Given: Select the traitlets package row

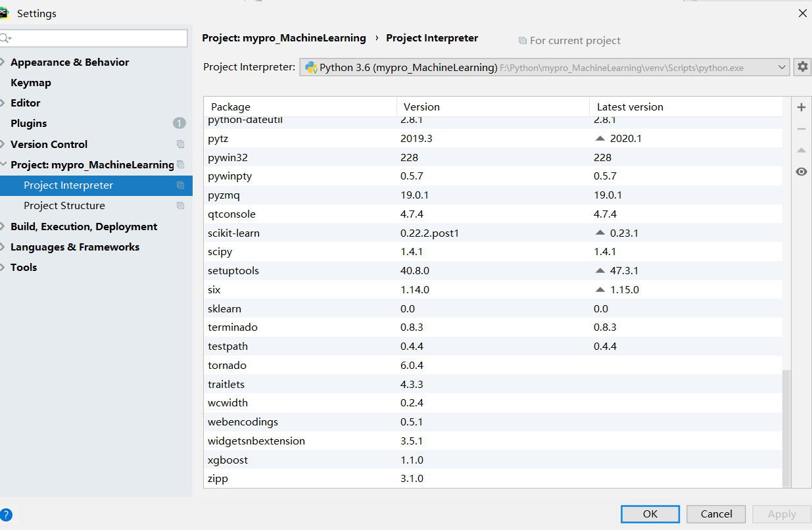Looking at the screenshot, I should click(493, 385).
